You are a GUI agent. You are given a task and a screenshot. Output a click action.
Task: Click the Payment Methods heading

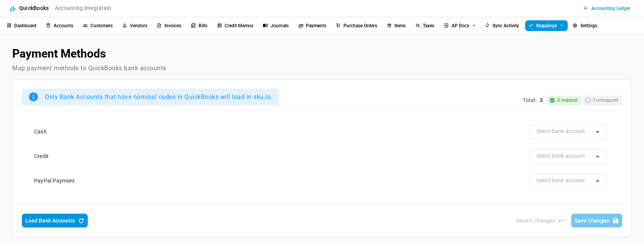(x=59, y=53)
